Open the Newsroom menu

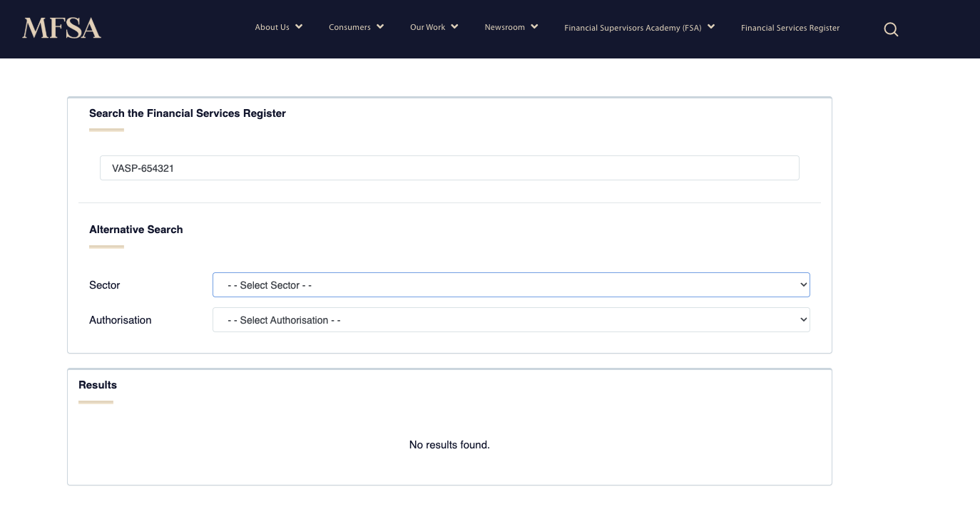504,28
